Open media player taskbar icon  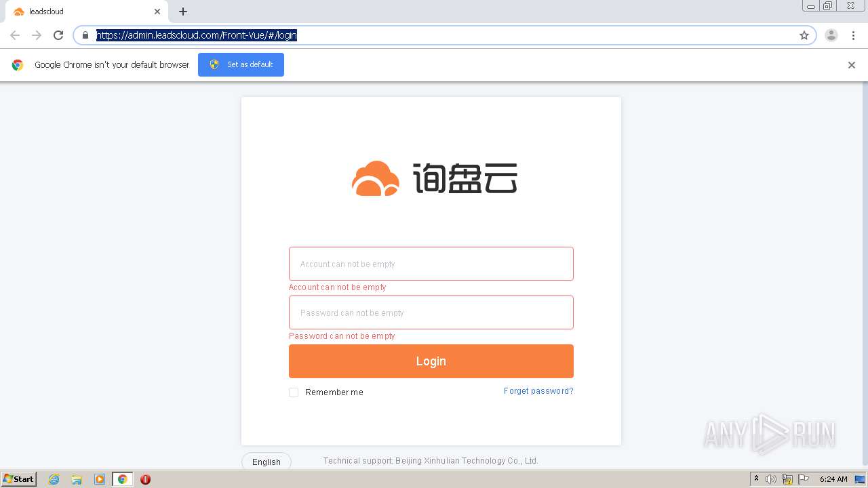[x=99, y=479]
